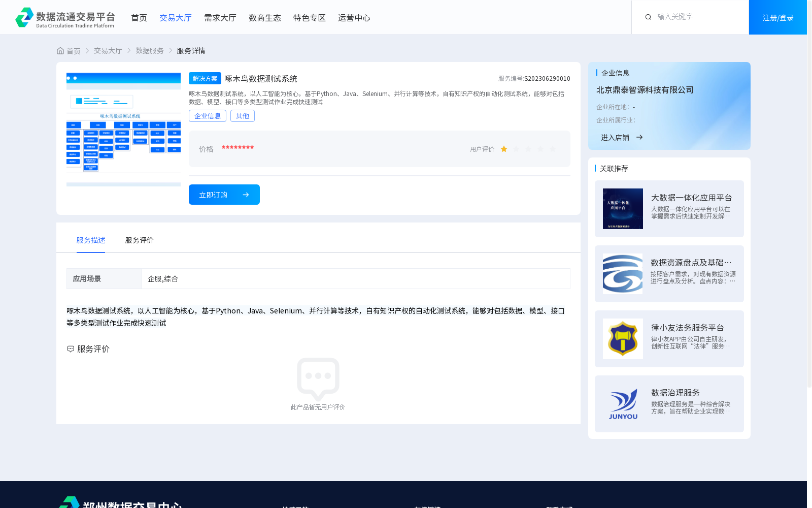Open 需求大厅 navigation item
This screenshot has width=812, height=508.
tap(220, 18)
